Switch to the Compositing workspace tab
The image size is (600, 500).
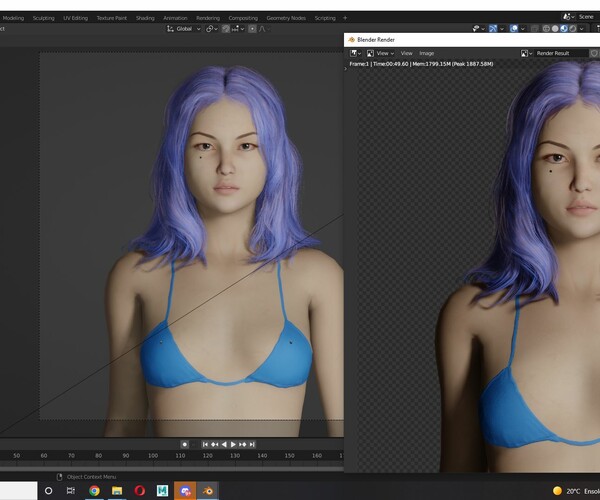pyautogui.click(x=243, y=18)
